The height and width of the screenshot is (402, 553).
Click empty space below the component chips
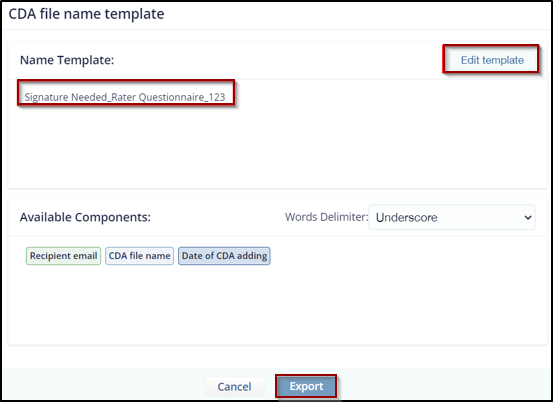tap(277, 305)
